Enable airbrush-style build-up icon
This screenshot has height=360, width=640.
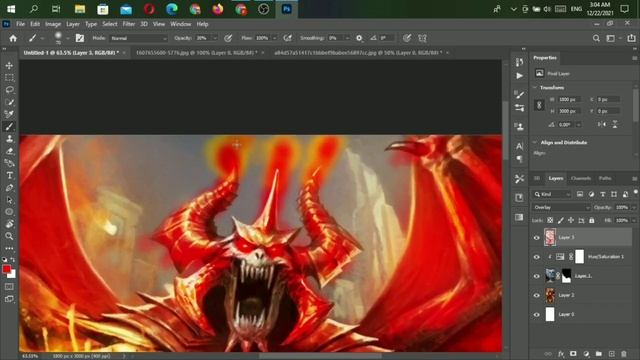[288, 38]
